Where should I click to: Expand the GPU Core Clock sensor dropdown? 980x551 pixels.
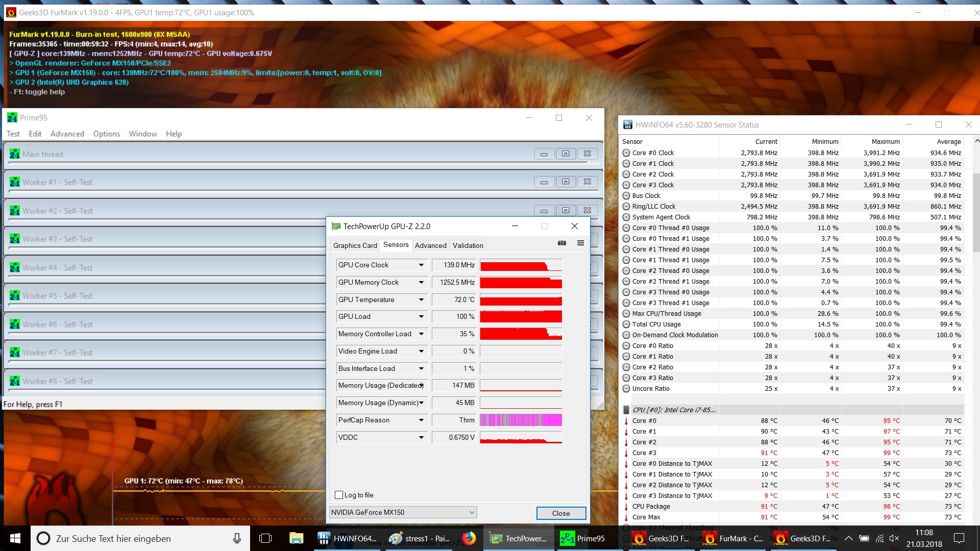tap(421, 265)
